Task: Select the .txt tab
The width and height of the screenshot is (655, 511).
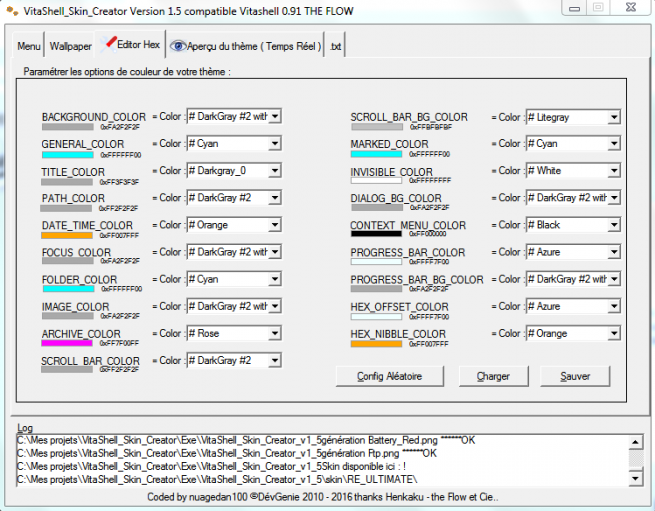Action: (x=335, y=46)
